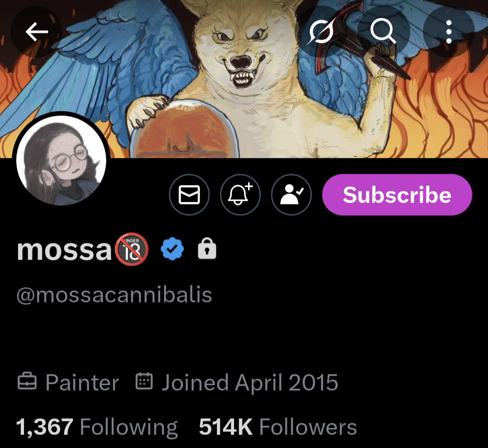Open search with the magnifier icon
This screenshot has height=448, width=488.
coord(384,32)
